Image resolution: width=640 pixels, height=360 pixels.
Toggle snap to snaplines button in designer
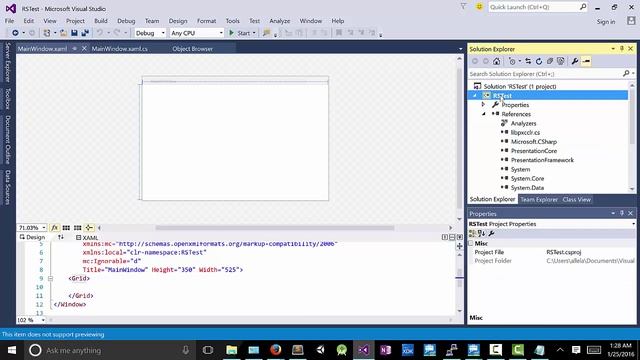[x=89, y=228]
